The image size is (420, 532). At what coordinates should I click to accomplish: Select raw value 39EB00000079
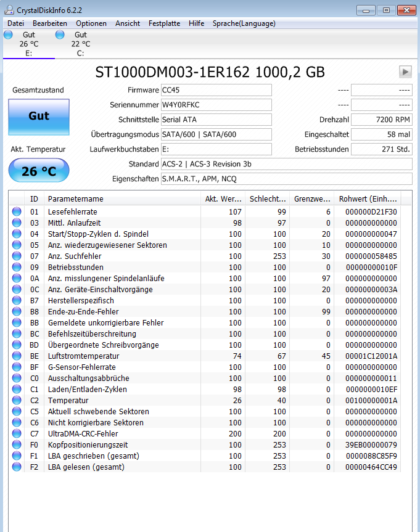tap(371, 444)
